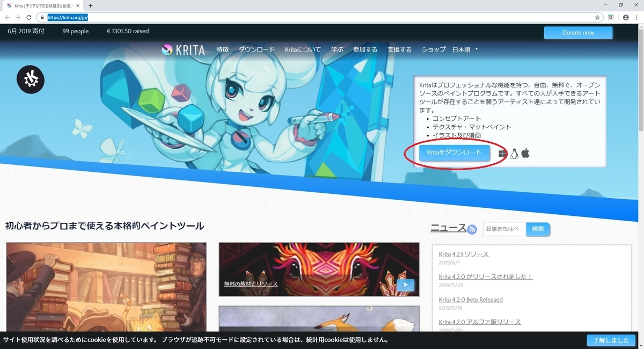Select the Linux penguin download icon

(514, 153)
